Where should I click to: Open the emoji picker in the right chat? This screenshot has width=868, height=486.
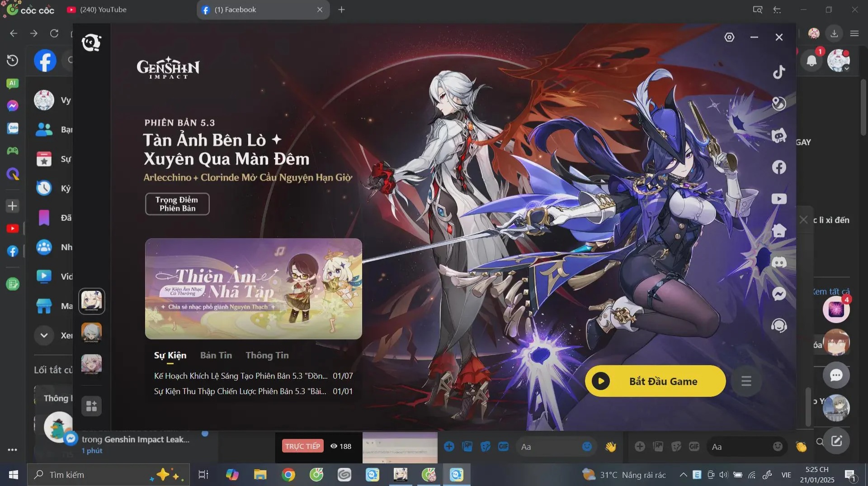point(778,447)
